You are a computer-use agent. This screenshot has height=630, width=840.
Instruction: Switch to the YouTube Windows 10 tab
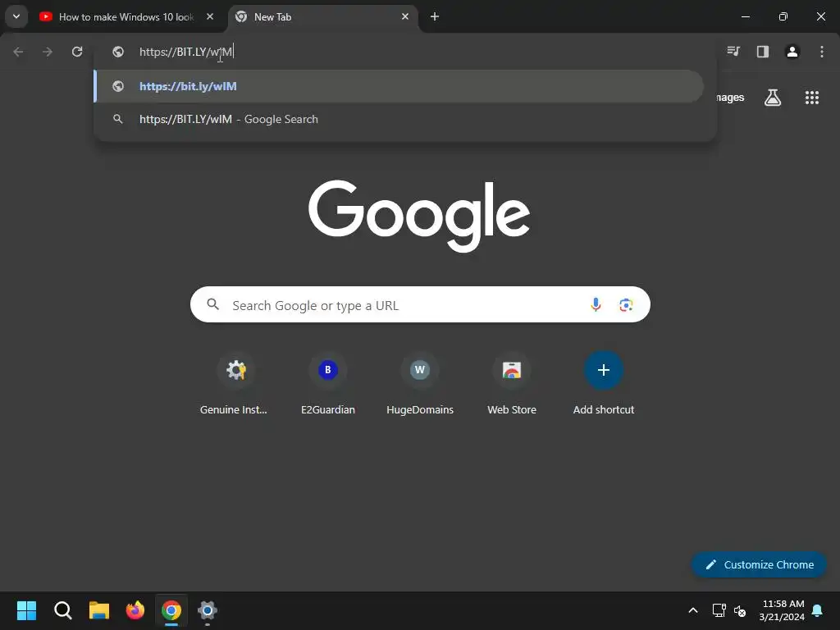point(126,16)
